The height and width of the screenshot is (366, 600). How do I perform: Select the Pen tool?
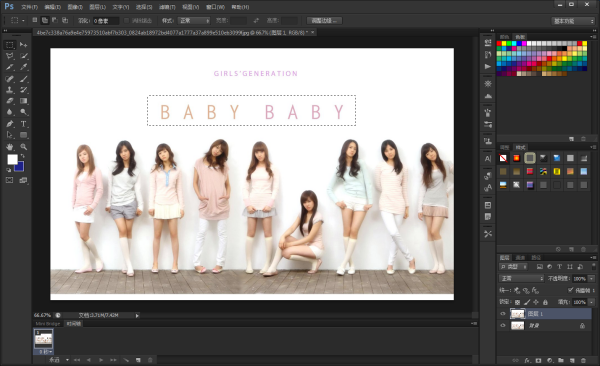pyautogui.click(x=10, y=124)
